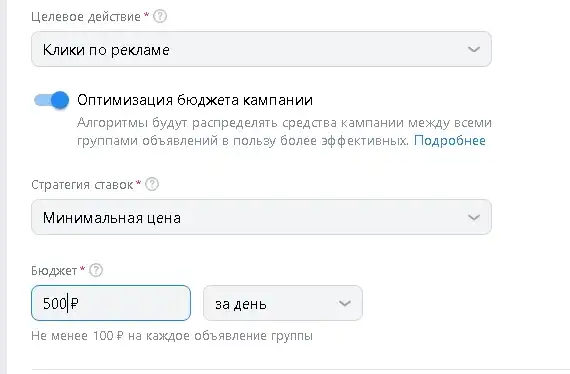
Task: Click chevron arrow in за день selector
Action: click(344, 303)
